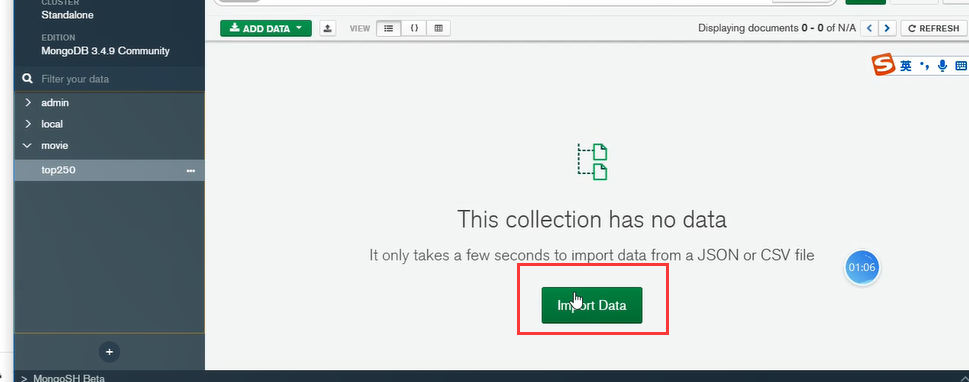The width and height of the screenshot is (969, 382).
Task: Toggle Sogou English/Chinese mode indicator
Action: pyautogui.click(x=906, y=66)
